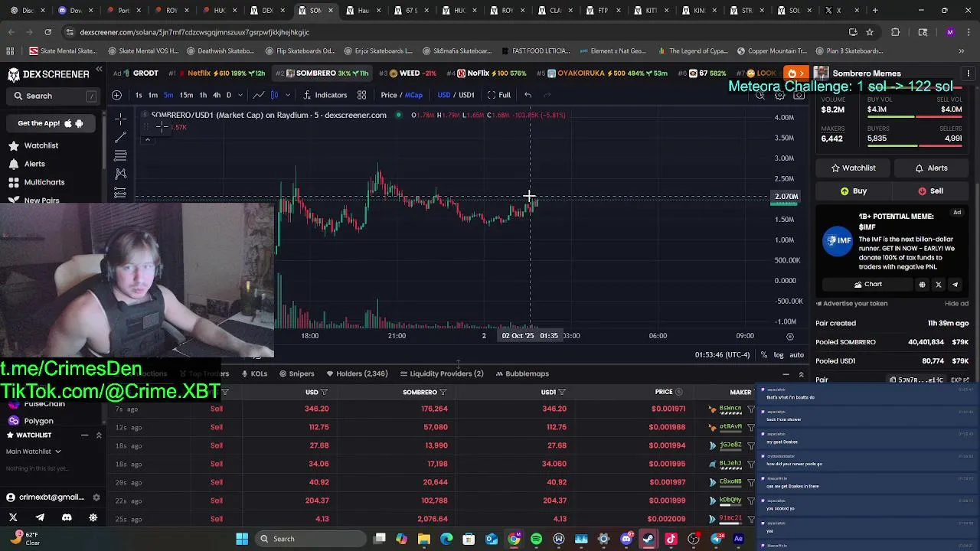Select the trend line drawing tool
The image size is (980, 551).
(120, 137)
